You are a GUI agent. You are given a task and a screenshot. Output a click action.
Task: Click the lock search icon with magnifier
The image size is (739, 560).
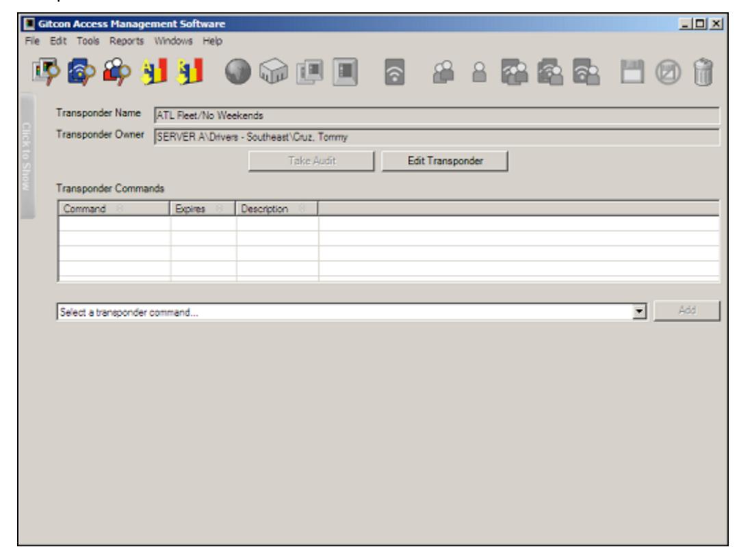[46, 72]
